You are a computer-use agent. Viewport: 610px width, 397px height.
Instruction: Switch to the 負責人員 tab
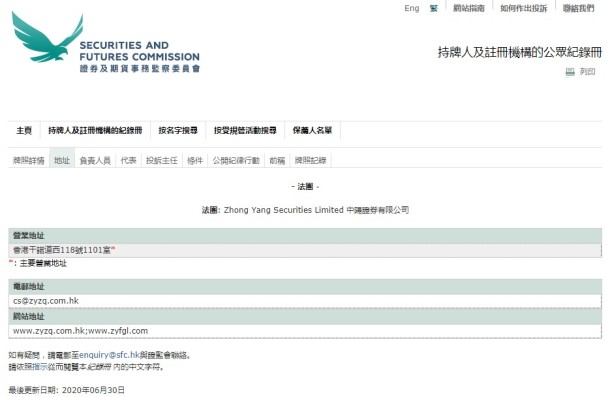coord(95,160)
